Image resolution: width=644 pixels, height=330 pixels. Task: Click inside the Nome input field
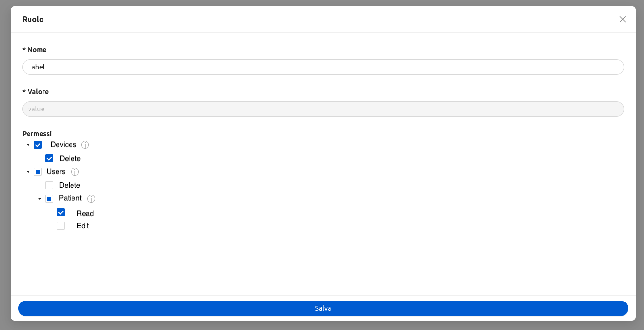click(323, 67)
